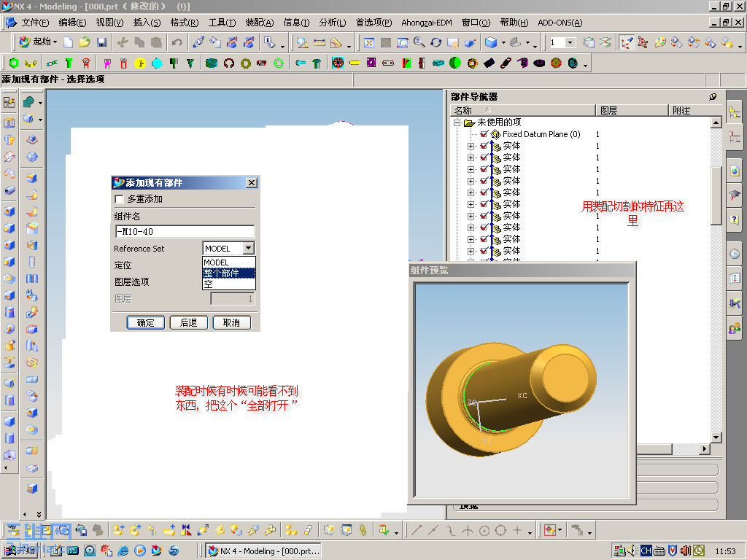Viewport: 747px width, 560px height.
Task: Click the Internet Explorer quick-launch icon
Action: (x=123, y=551)
